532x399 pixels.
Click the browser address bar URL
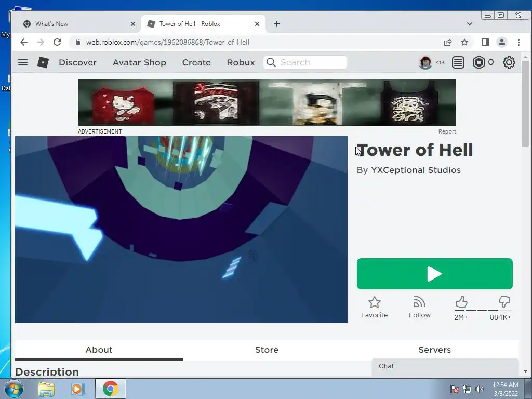tap(168, 42)
